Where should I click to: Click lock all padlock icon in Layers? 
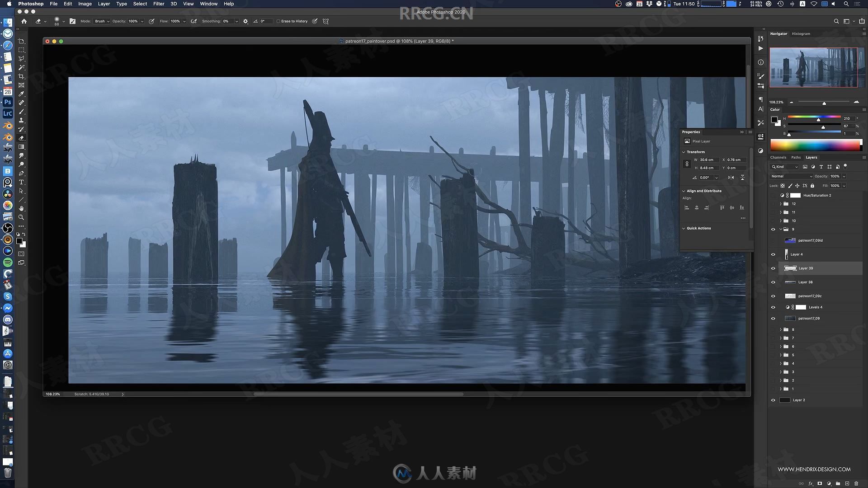812,186
